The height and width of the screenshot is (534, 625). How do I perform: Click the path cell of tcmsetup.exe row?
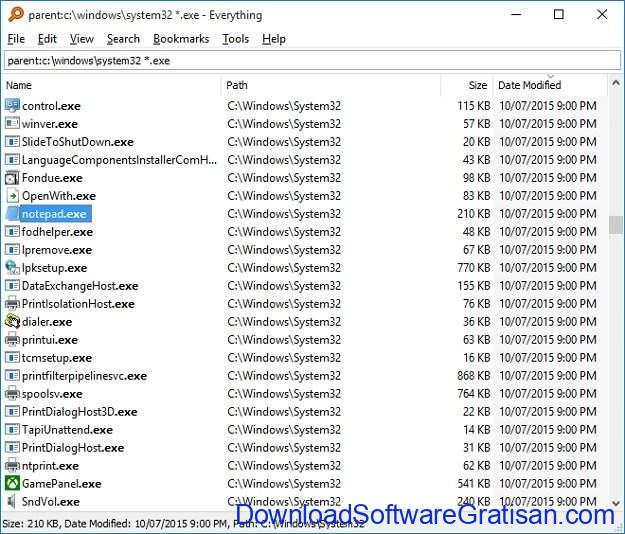coord(284,358)
